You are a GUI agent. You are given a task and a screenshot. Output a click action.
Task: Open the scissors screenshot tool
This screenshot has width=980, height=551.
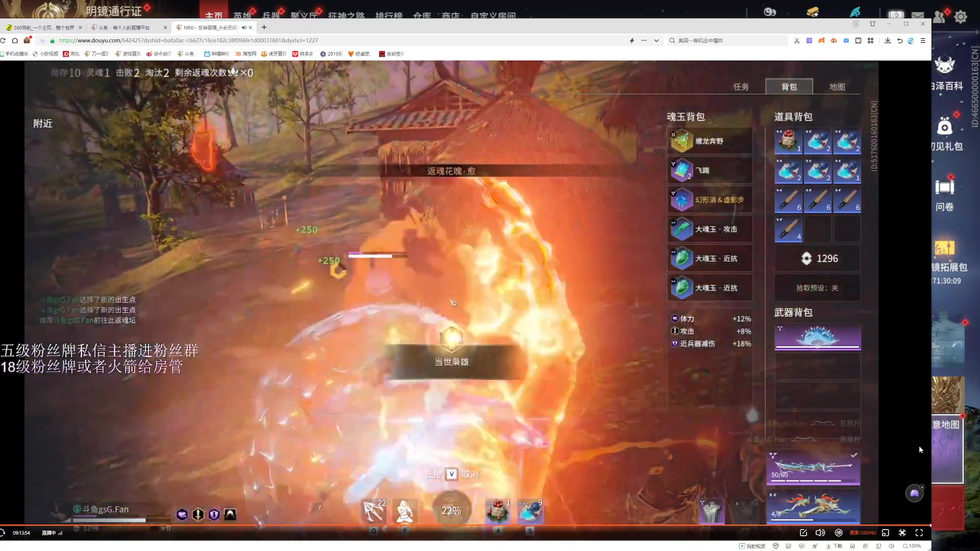(797, 40)
